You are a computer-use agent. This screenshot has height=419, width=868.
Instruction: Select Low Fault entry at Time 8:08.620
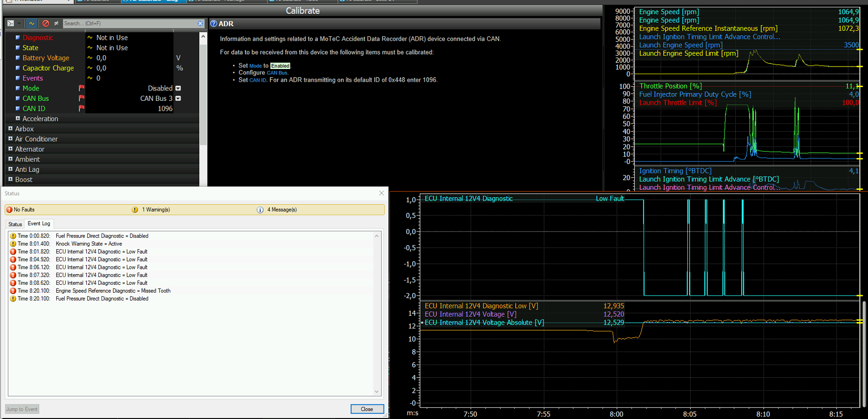point(190,283)
